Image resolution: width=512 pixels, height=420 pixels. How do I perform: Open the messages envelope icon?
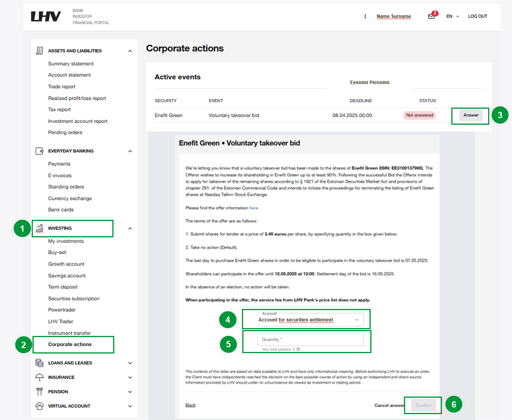(431, 16)
